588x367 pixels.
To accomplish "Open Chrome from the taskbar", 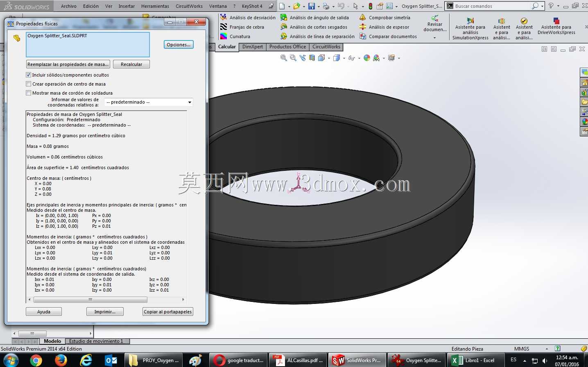I will click(x=36, y=360).
